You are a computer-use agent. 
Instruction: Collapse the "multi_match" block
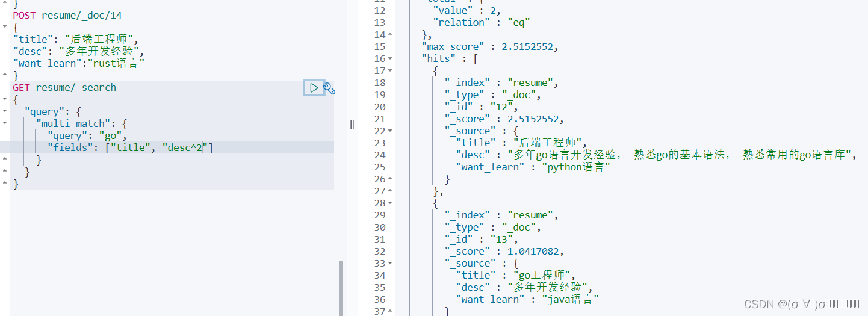tap(5, 123)
